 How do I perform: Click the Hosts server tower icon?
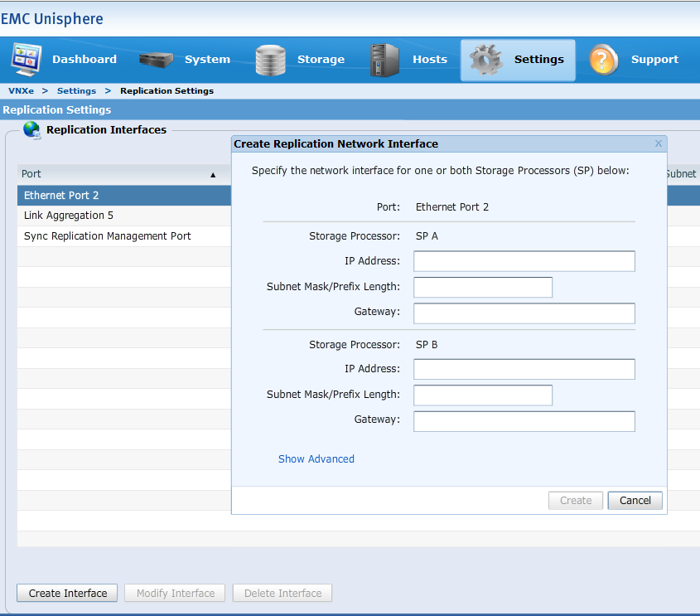pos(384,60)
